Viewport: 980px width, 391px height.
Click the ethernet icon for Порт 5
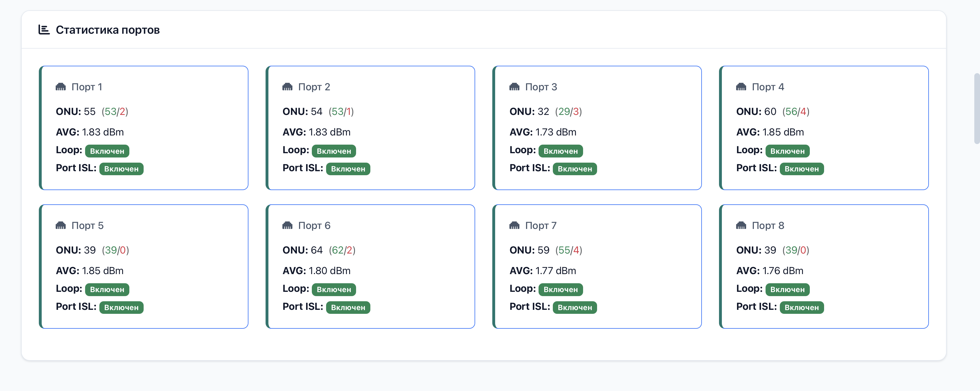[x=61, y=226]
